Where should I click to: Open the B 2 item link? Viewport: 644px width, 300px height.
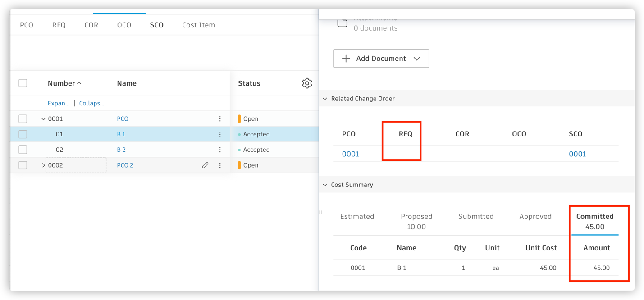pyautogui.click(x=121, y=150)
